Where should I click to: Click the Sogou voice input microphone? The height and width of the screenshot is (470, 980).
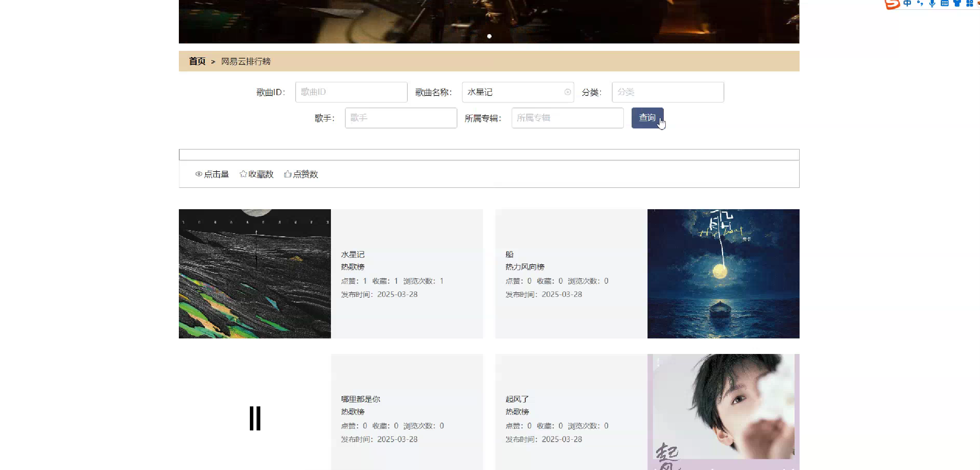932,3
